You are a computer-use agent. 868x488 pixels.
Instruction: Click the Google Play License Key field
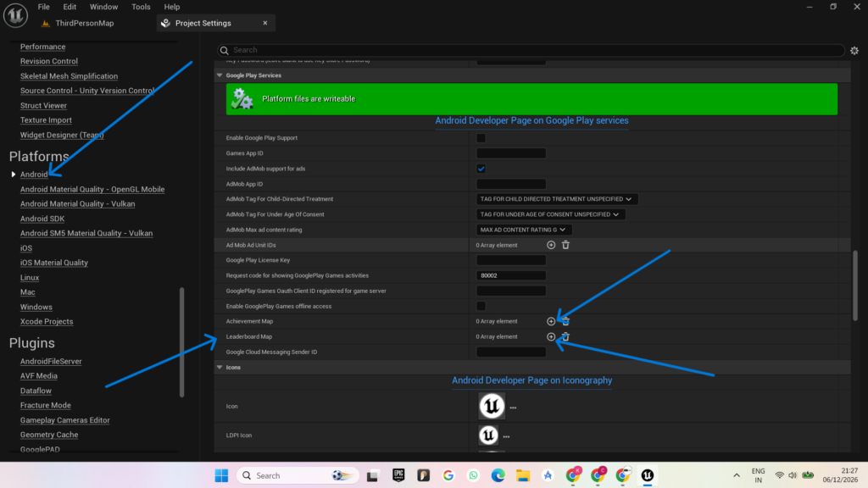click(511, 260)
